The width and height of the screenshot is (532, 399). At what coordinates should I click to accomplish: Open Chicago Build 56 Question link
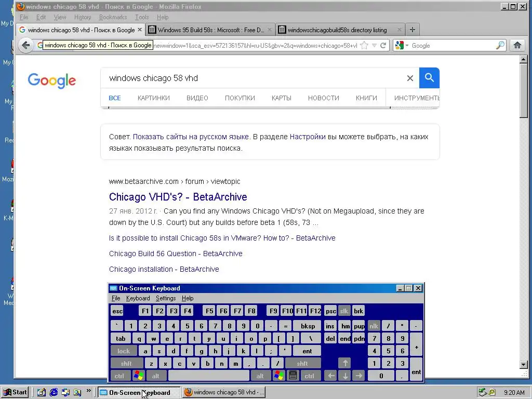click(x=176, y=254)
